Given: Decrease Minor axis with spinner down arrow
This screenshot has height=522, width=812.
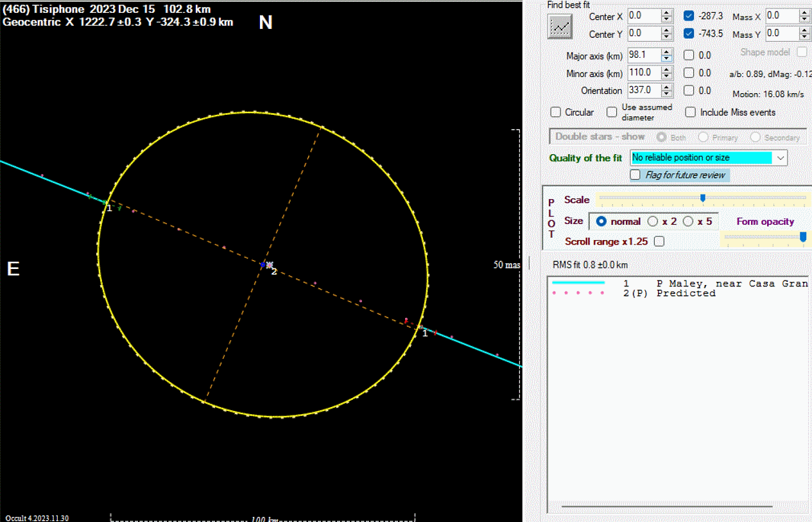Looking at the screenshot, I should [x=667, y=76].
